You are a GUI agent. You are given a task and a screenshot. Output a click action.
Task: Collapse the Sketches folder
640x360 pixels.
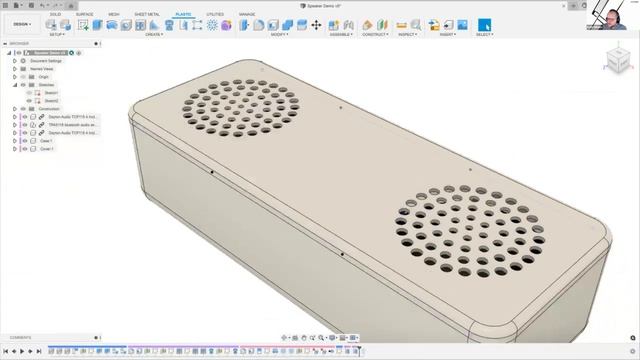15,85
